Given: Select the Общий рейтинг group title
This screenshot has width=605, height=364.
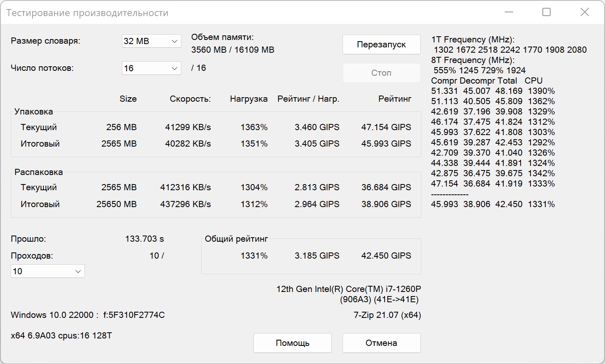Looking at the screenshot, I should (x=236, y=239).
